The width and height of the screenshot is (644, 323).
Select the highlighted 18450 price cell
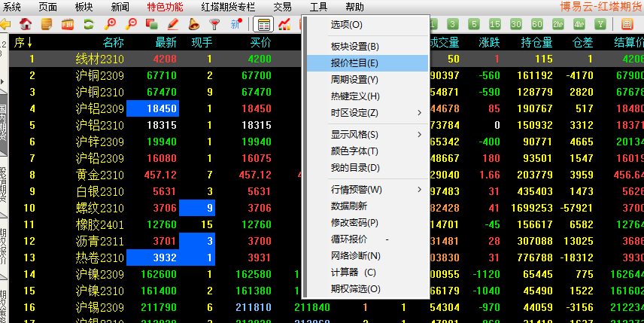coord(152,108)
